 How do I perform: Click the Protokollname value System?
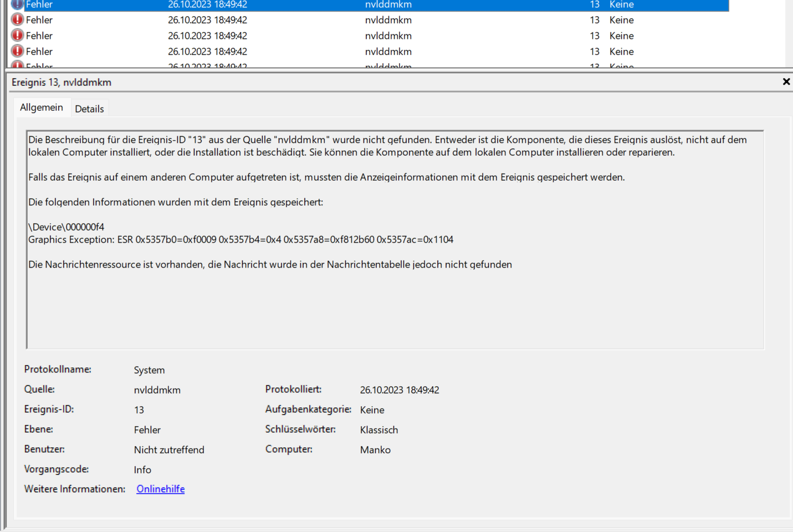(x=149, y=370)
